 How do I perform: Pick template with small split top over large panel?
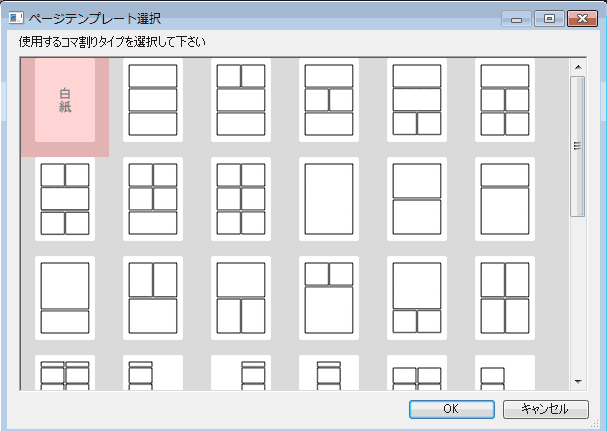point(329,298)
